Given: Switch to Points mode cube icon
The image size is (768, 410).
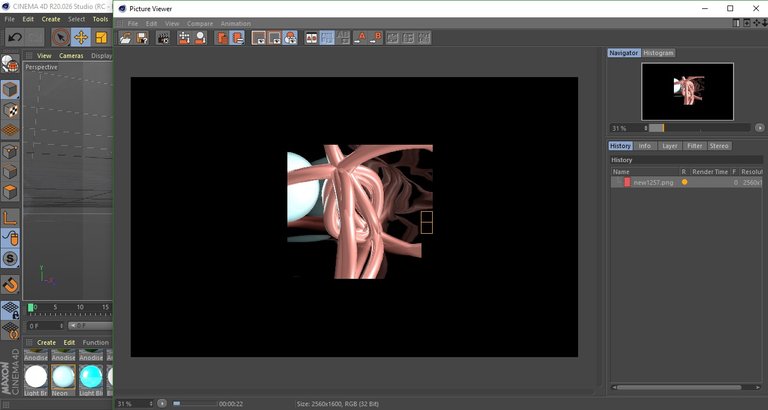Looking at the screenshot, I should point(10,152).
